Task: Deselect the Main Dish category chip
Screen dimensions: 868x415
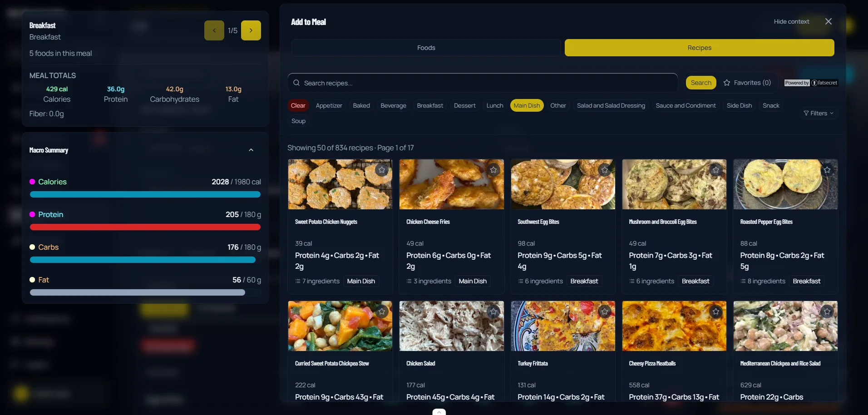Action: coord(527,105)
